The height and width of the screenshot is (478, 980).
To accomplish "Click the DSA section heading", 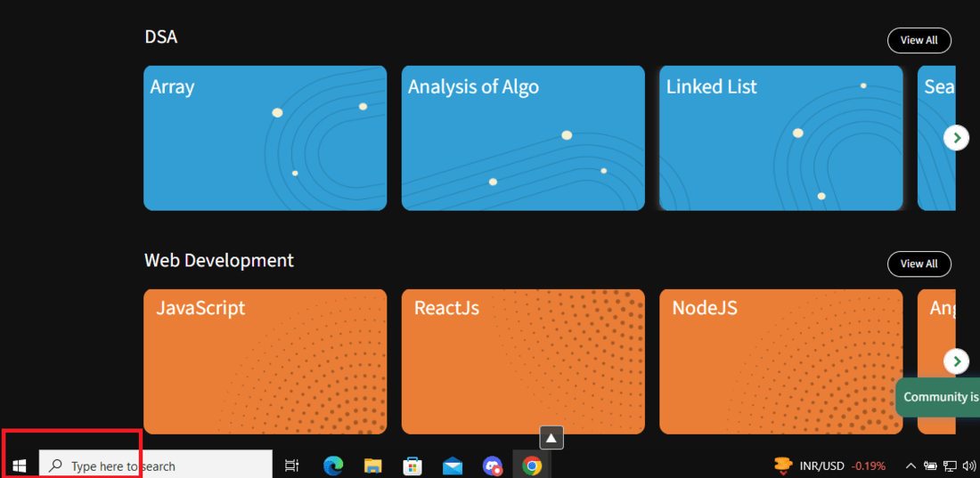I will click(160, 36).
